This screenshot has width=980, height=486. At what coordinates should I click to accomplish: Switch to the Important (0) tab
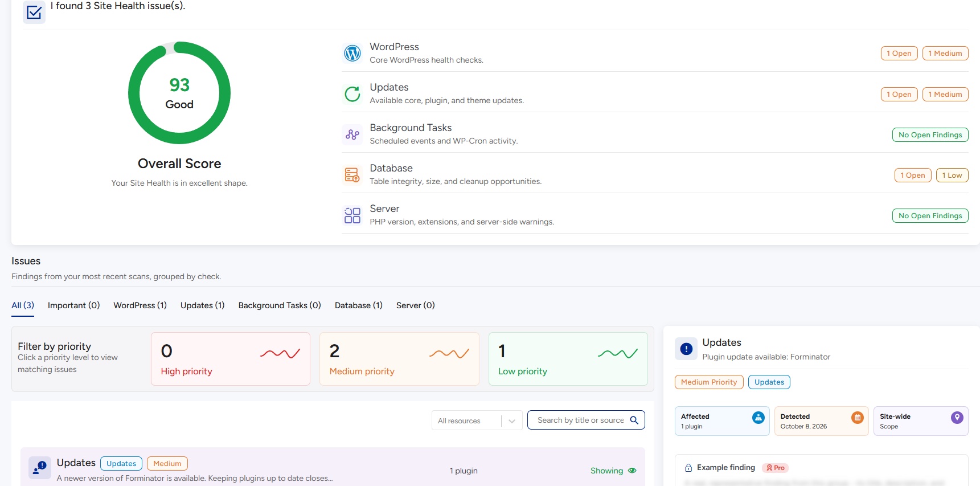coord(74,305)
